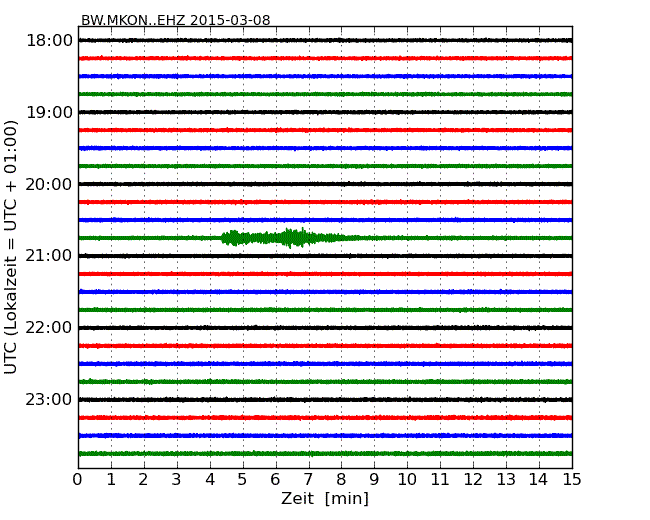Click the x-axis tick label 12
Screen dimensions: 650x520
click(473, 480)
